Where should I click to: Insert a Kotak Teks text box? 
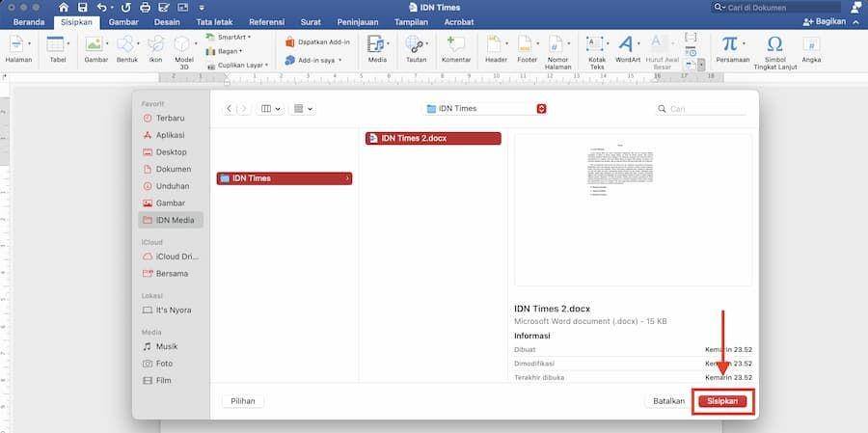pyautogui.click(x=597, y=52)
